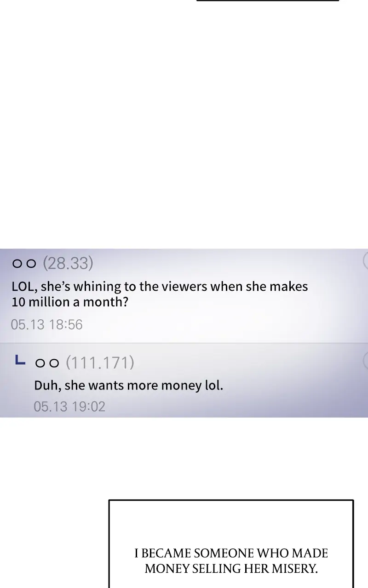Click the ㅇㅇ avatar circles of user (111.171)
The image size is (368, 588).
[x=47, y=363]
